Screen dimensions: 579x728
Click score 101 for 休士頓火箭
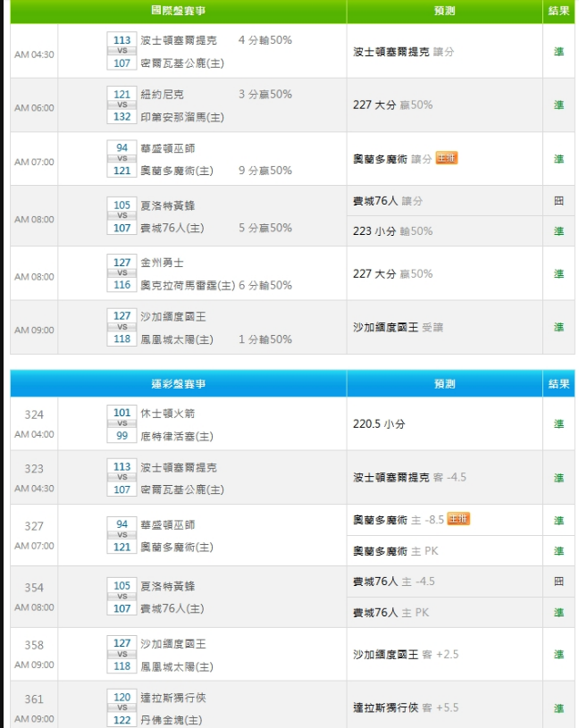(122, 413)
